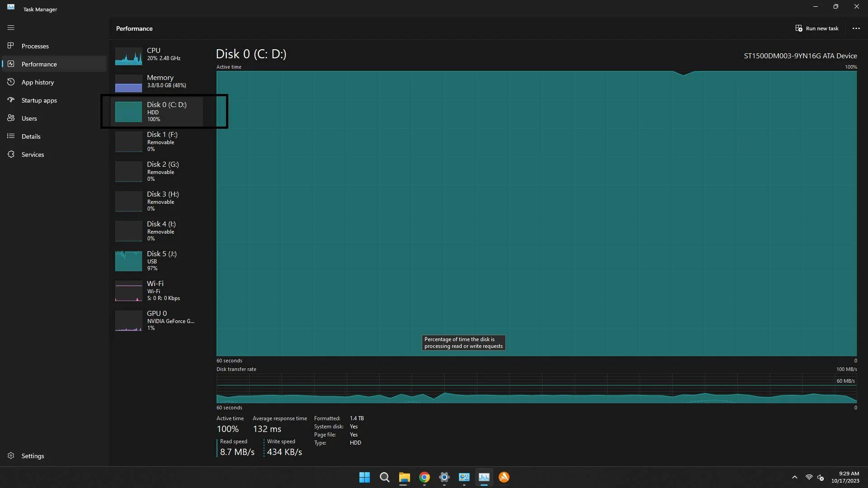Screen dimensions: 868x488
Task: Go to Processes page
Action: (54, 46)
